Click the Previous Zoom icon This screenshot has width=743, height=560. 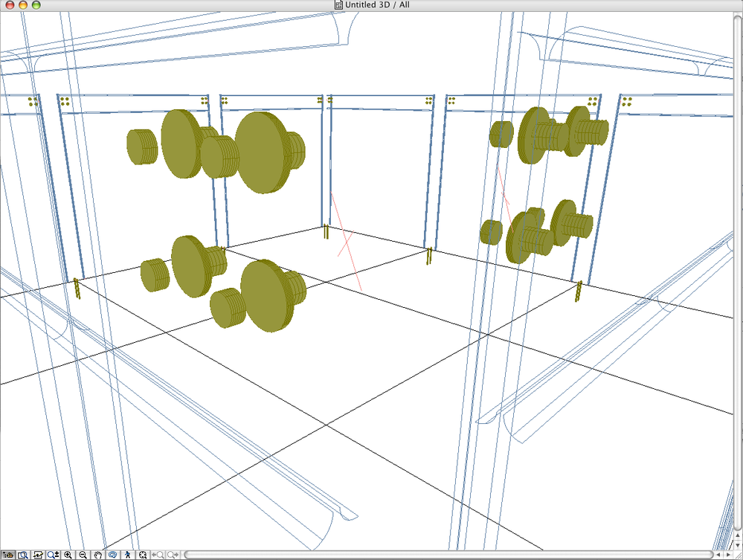click(158, 555)
